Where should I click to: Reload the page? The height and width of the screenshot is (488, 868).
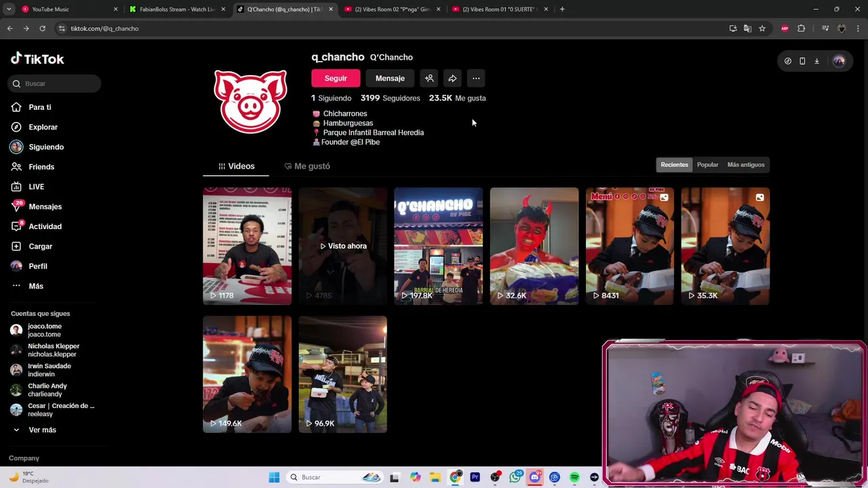42,28
